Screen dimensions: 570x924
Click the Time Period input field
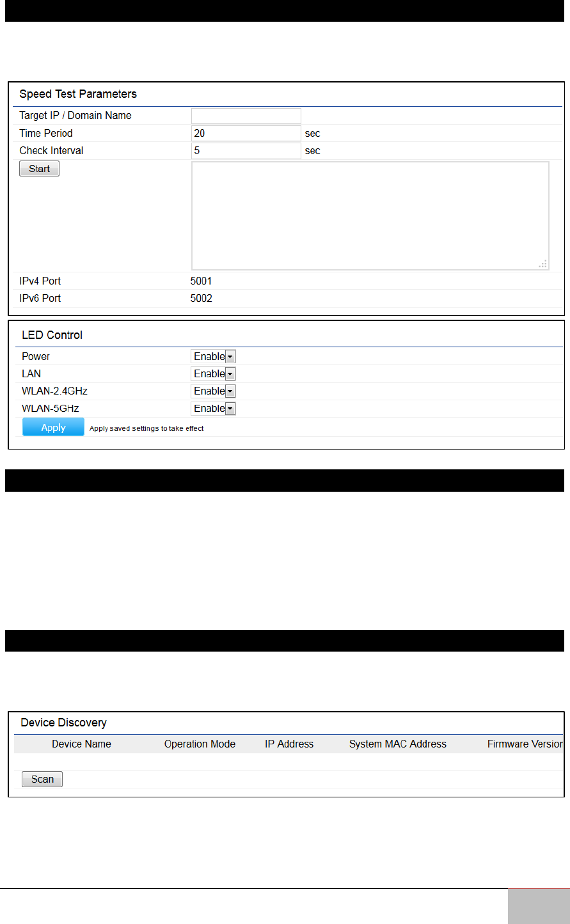coord(246,133)
